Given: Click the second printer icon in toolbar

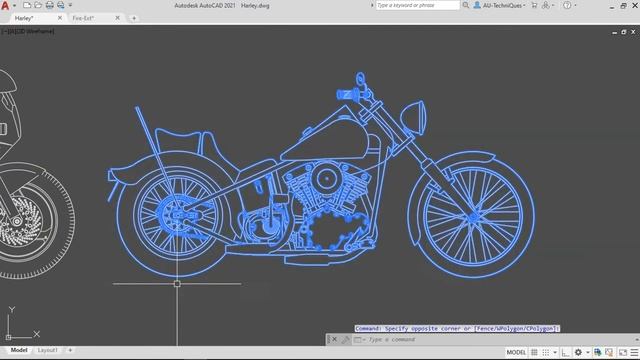Looking at the screenshot, I should click(60, 5).
